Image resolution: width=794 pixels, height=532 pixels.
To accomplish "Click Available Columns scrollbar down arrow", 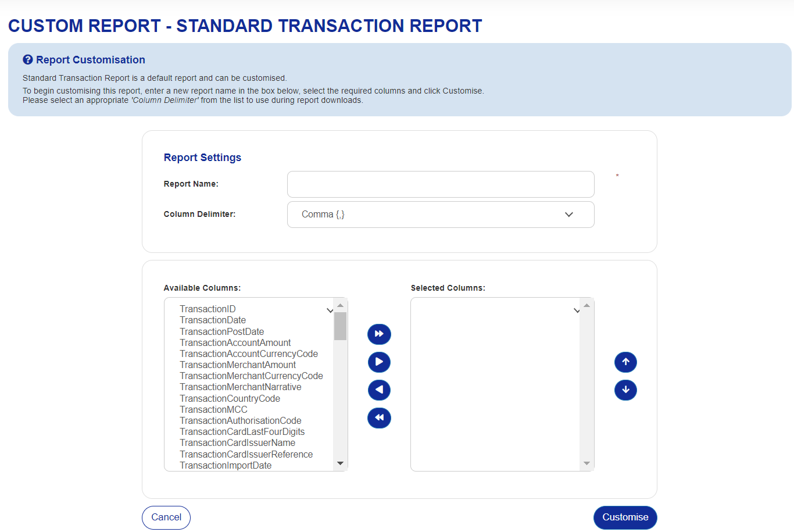I will tap(341, 463).
